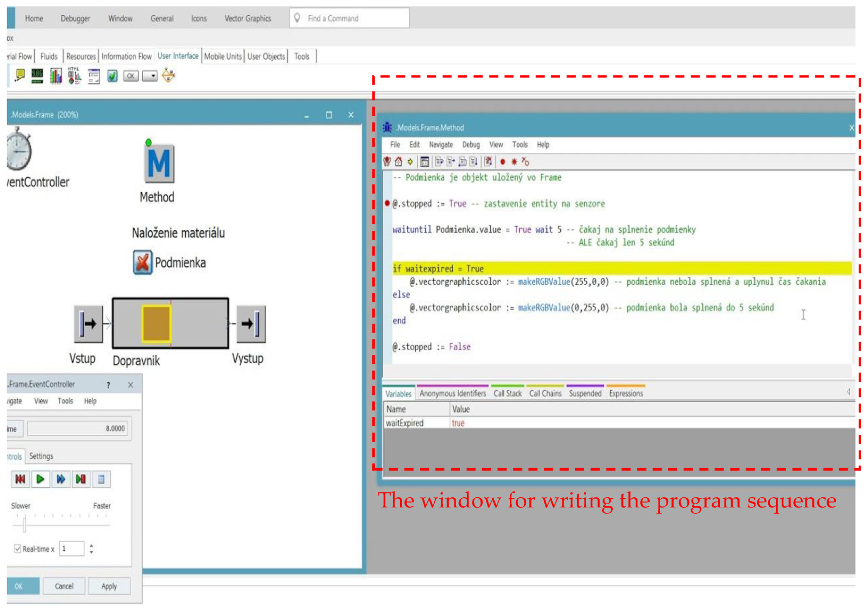Click the red toggle breakpoint dot icon
Screen dimensions: 868x612
point(502,162)
